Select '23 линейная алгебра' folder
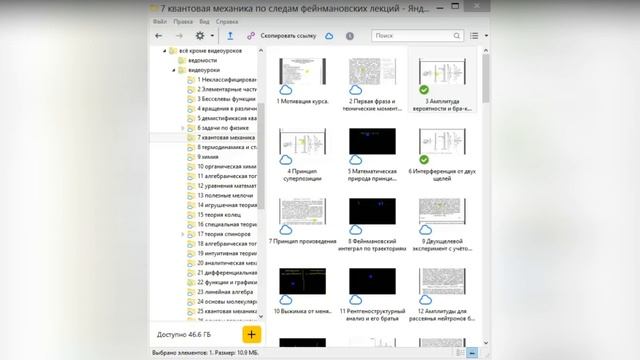Viewport: 640px width, 360px height. (225, 292)
